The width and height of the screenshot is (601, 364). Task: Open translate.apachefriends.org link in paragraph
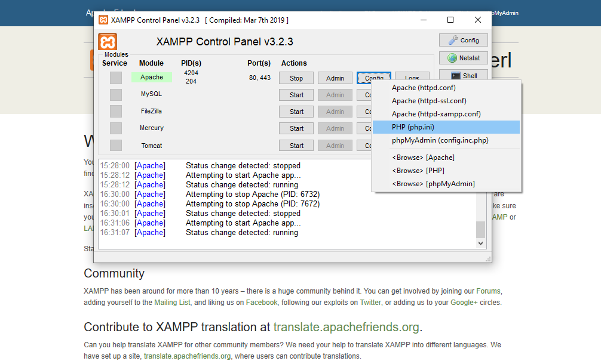click(187, 356)
